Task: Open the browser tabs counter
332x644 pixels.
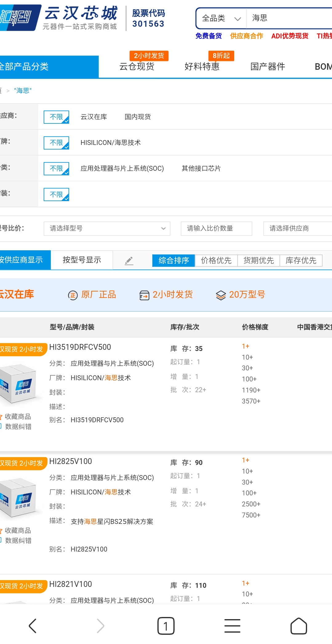Action: tap(166, 626)
